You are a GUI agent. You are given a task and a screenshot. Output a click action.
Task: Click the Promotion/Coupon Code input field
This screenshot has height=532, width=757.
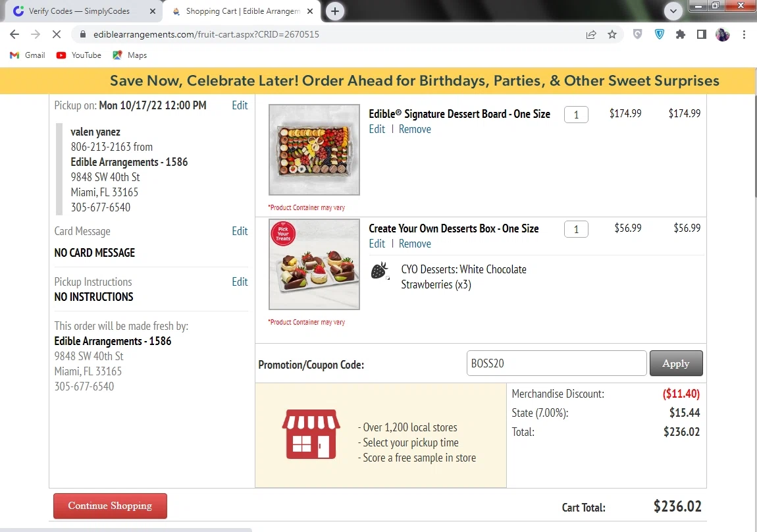click(556, 363)
